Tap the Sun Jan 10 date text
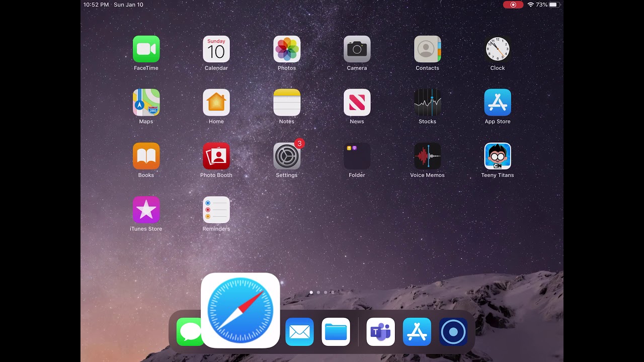Screen dimensions: 644x362 click(x=128, y=5)
